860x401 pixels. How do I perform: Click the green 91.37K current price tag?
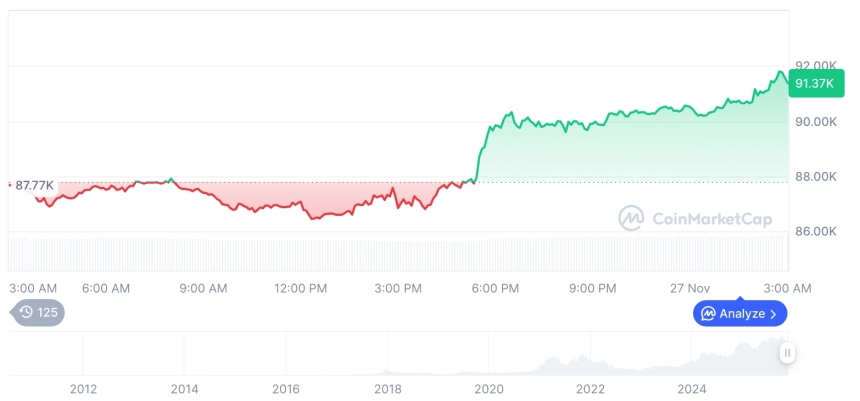pyautogui.click(x=810, y=85)
